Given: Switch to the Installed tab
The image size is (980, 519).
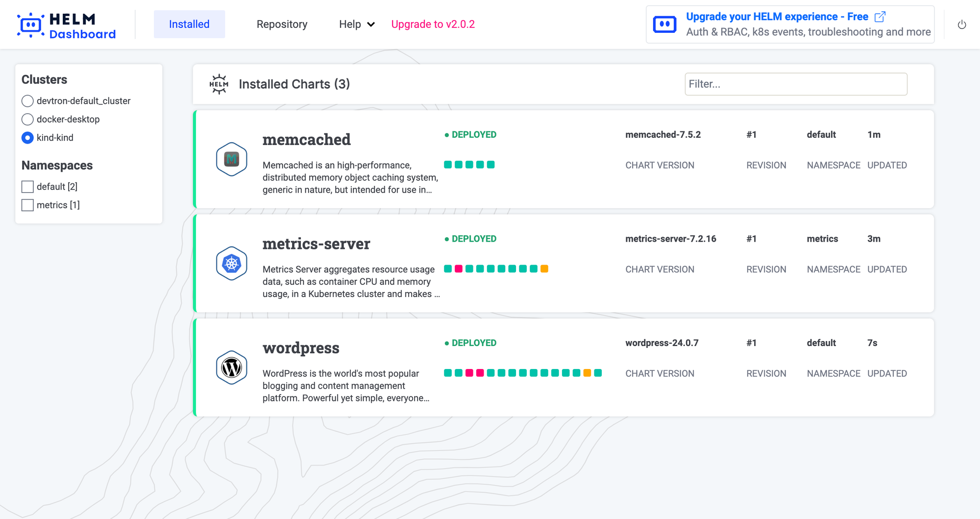Looking at the screenshot, I should pyautogui.click(x=189, y=24).
